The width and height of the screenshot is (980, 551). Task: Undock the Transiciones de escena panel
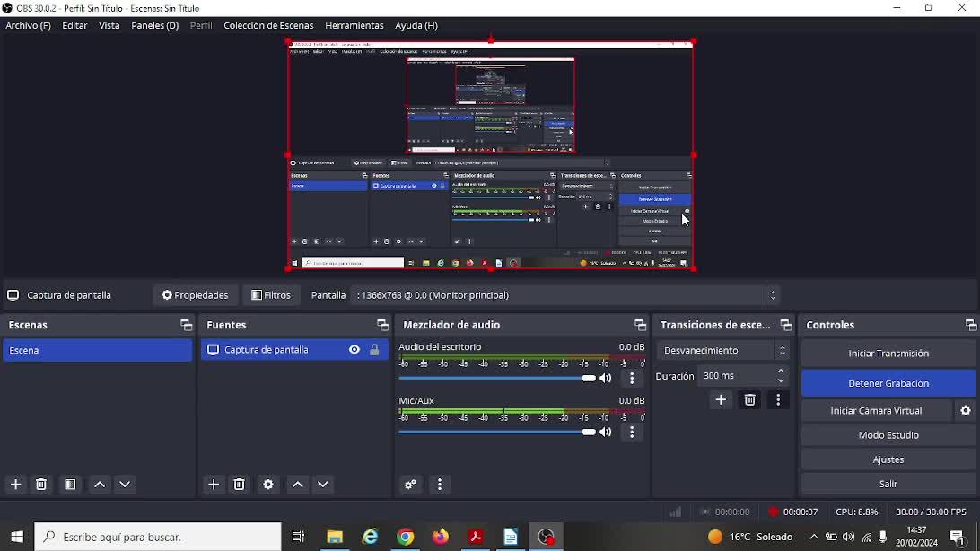coord(785,325)
